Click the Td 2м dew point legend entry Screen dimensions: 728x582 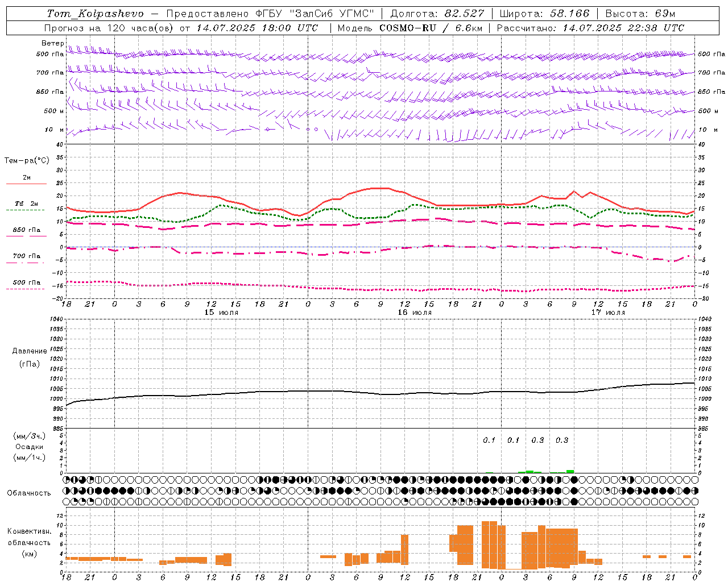point(27,203)
